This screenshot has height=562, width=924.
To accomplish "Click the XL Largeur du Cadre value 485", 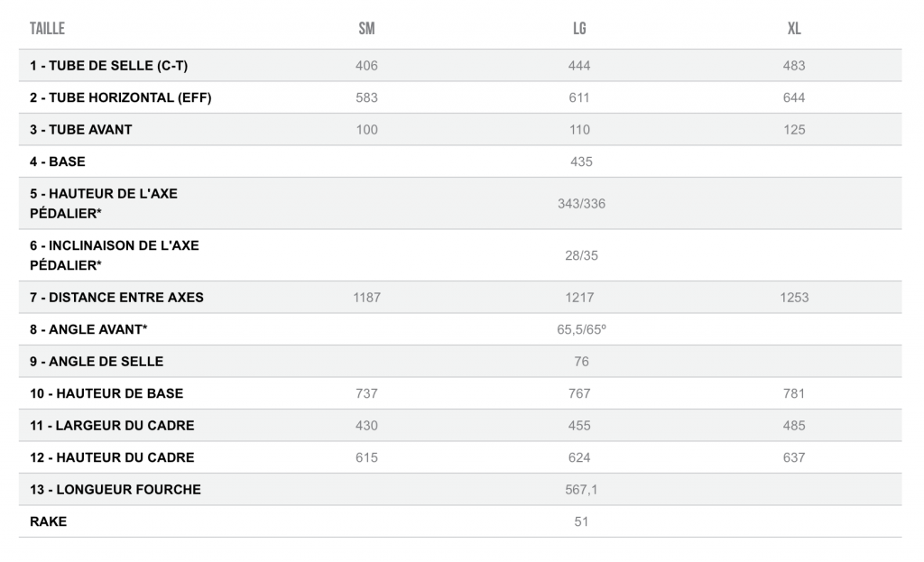I will coord(794,426).
